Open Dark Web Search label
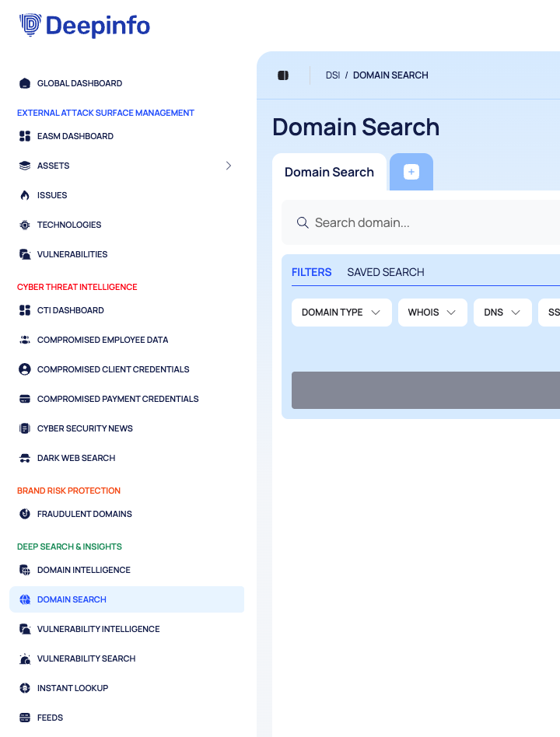560x737 pixels. (76, 458)
